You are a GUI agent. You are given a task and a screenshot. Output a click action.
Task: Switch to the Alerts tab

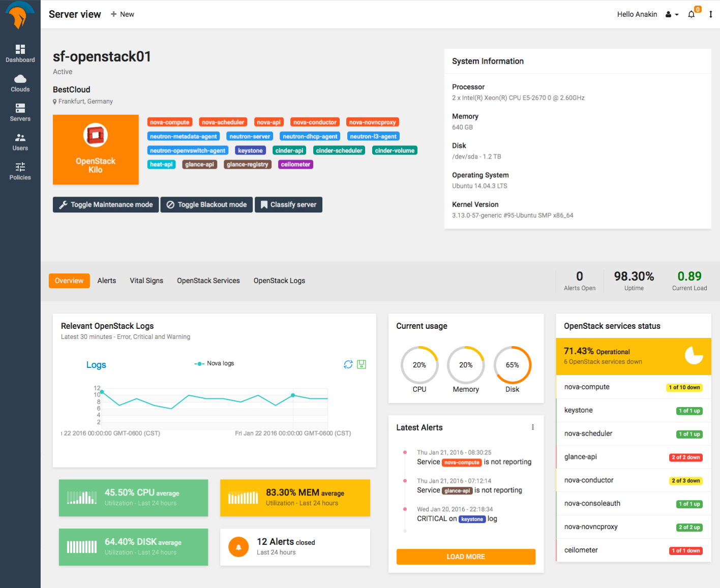107,281
